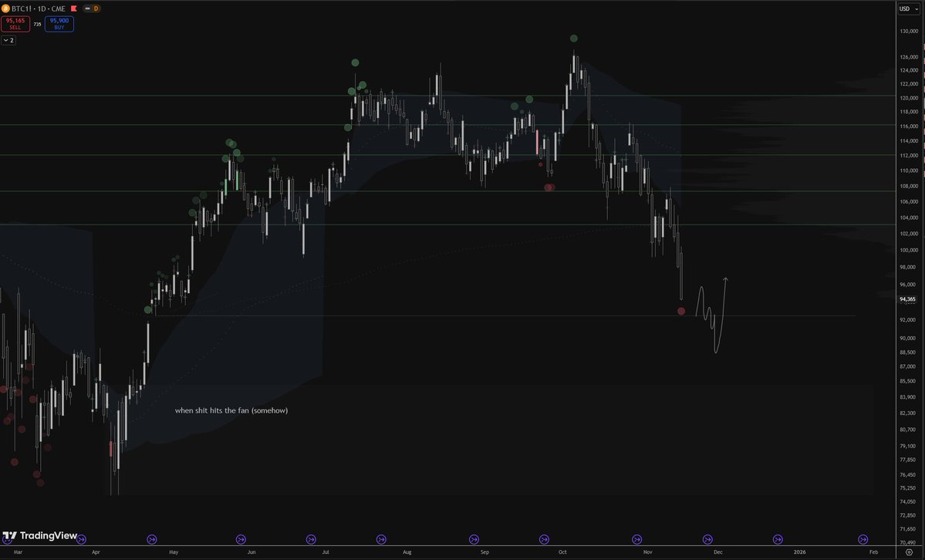
Task: Open the event marker nearest the Dec label
Action: [707, 539]
